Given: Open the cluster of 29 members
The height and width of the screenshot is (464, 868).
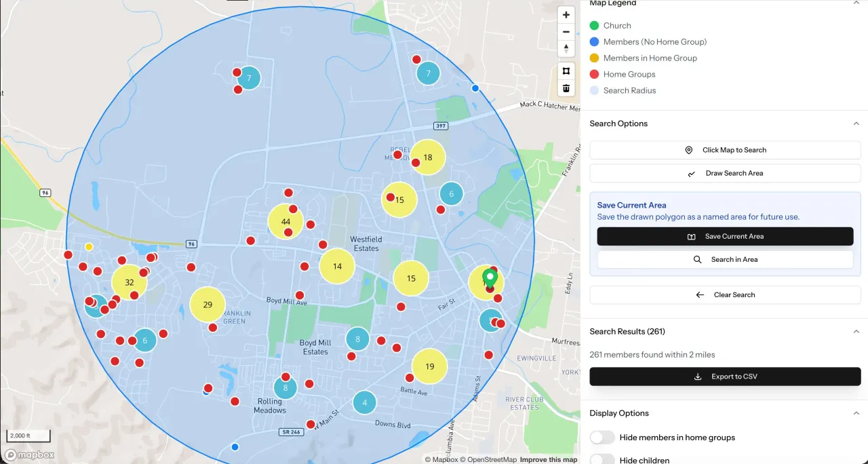Looking at the screenshot, I should [x=208, y=305].
